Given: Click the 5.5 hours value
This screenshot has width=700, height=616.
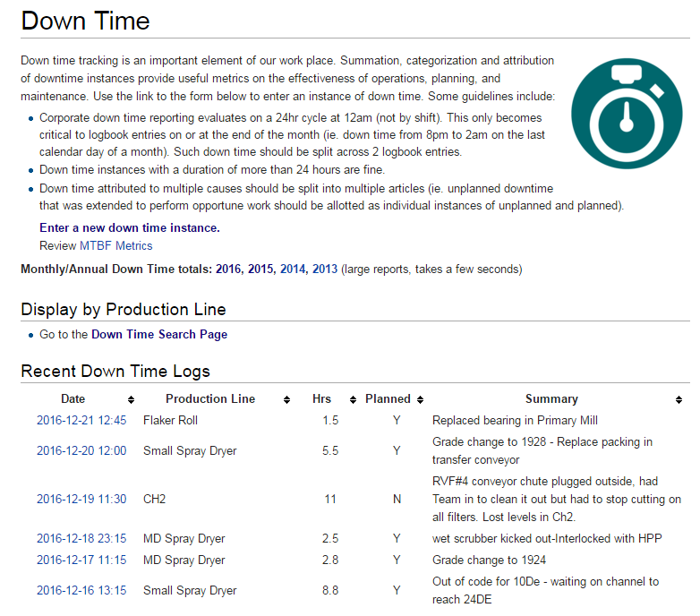Looking at the screenshot, I should (330, 450).
